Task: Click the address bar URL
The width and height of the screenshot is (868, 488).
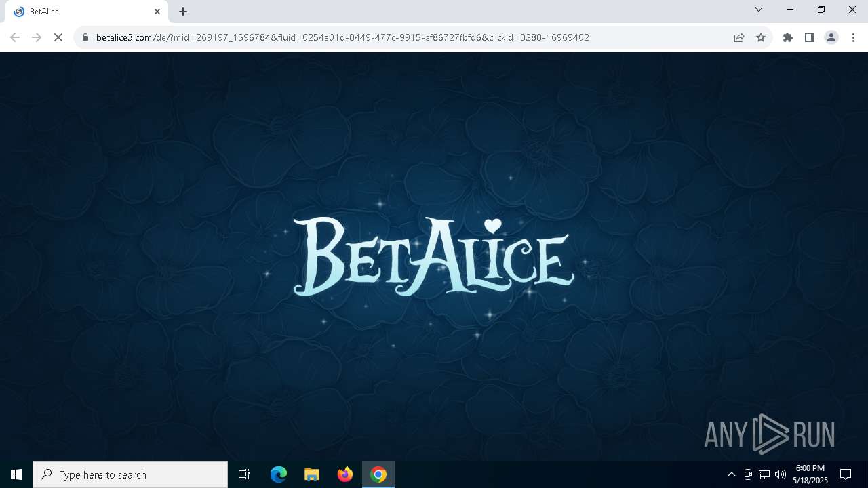Action: [342, 37]
